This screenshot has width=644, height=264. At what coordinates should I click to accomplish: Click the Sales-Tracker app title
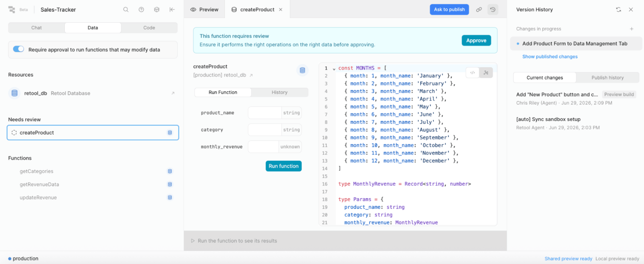(58, 10)
